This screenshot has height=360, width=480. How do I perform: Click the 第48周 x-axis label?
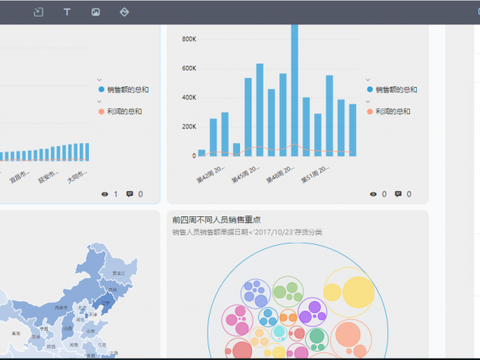point(280,174)
